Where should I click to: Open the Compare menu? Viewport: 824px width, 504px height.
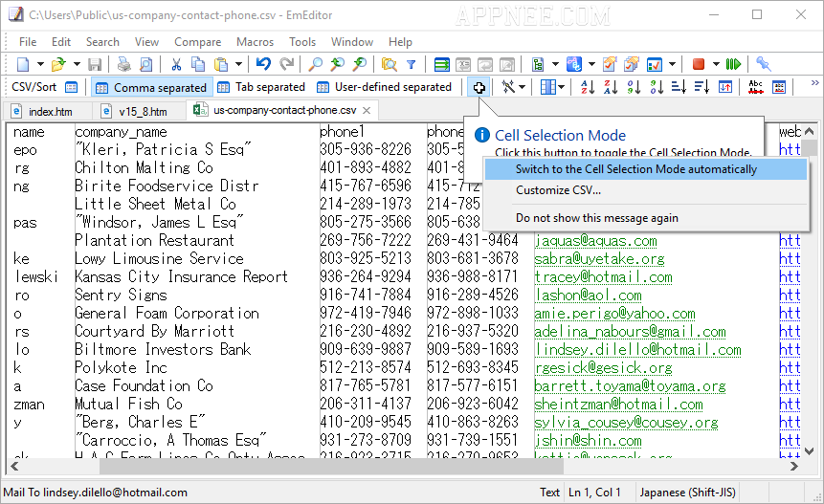tap(197, 42)
